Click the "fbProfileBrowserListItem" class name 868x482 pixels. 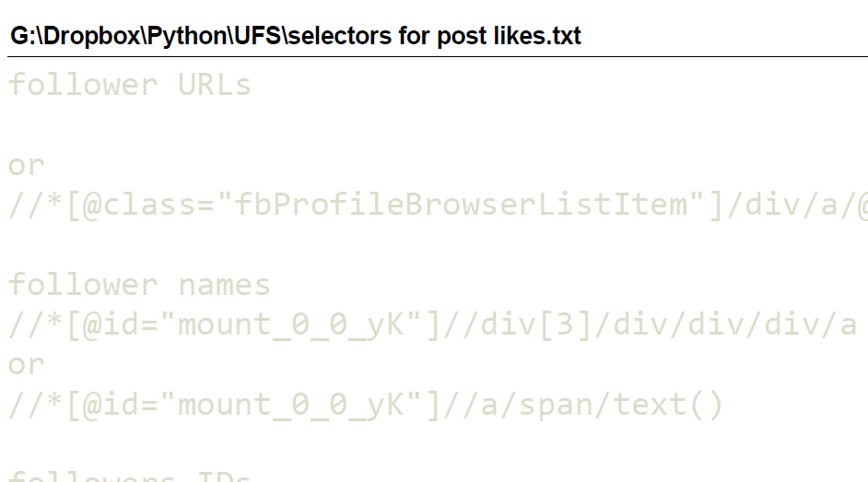461,205
